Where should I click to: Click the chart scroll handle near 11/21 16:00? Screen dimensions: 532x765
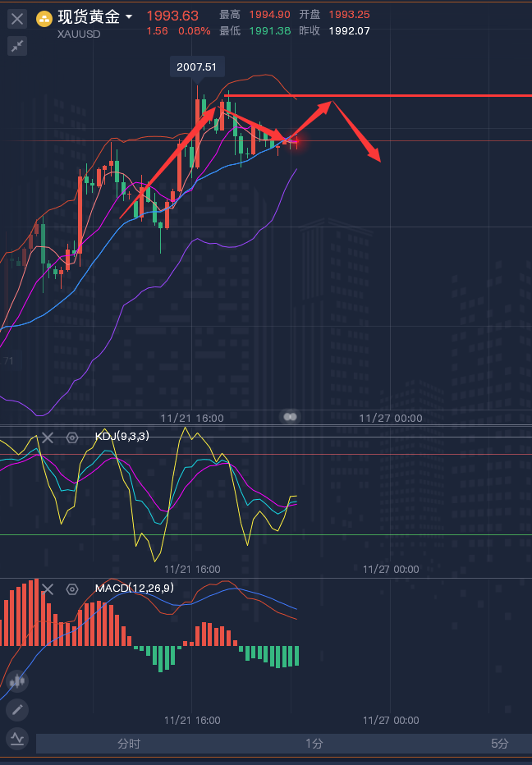pyautogui.click(x=290, y=417)
